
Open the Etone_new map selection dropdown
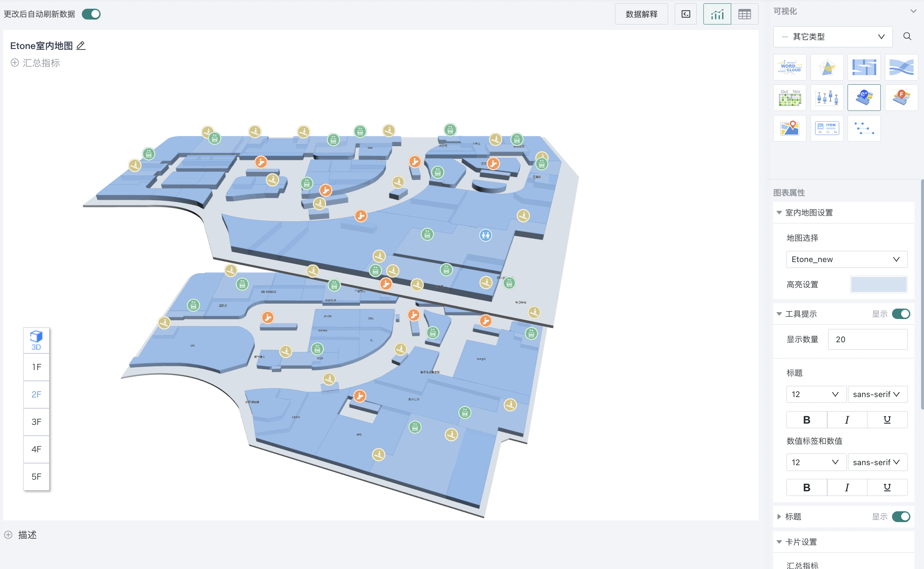coord(846,260)
